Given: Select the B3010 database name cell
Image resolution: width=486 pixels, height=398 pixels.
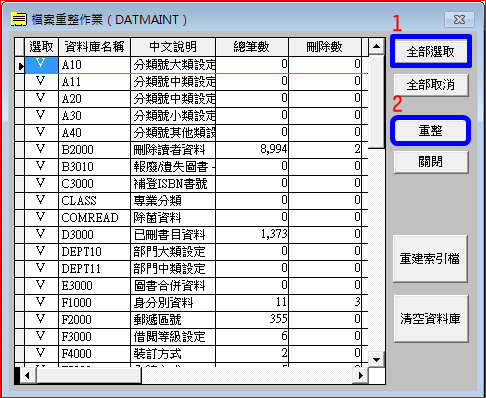Looking at the screenshot, I should click(x=94, y=167).
